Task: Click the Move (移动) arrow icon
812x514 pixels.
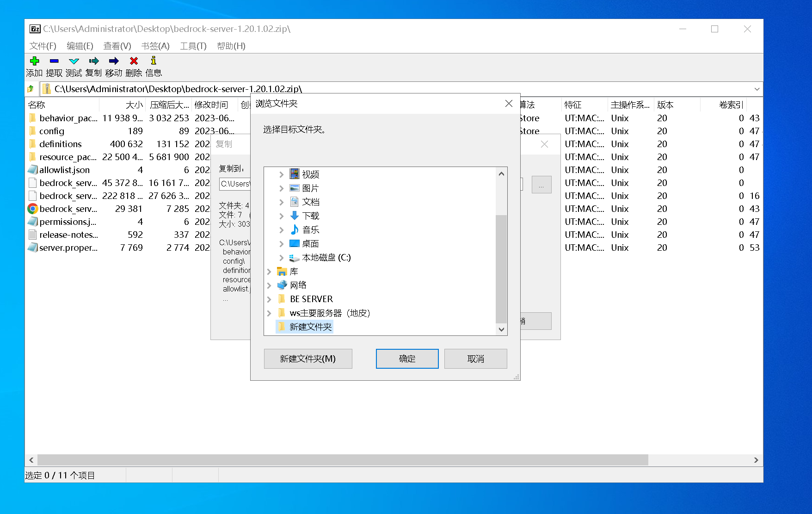Action: pyautogui.click(x=114, y=61)
